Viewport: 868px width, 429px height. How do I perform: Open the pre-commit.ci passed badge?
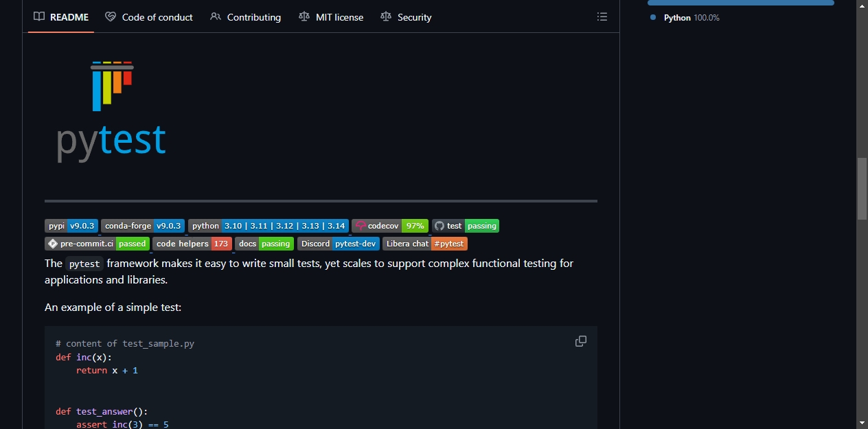(97, 244)
